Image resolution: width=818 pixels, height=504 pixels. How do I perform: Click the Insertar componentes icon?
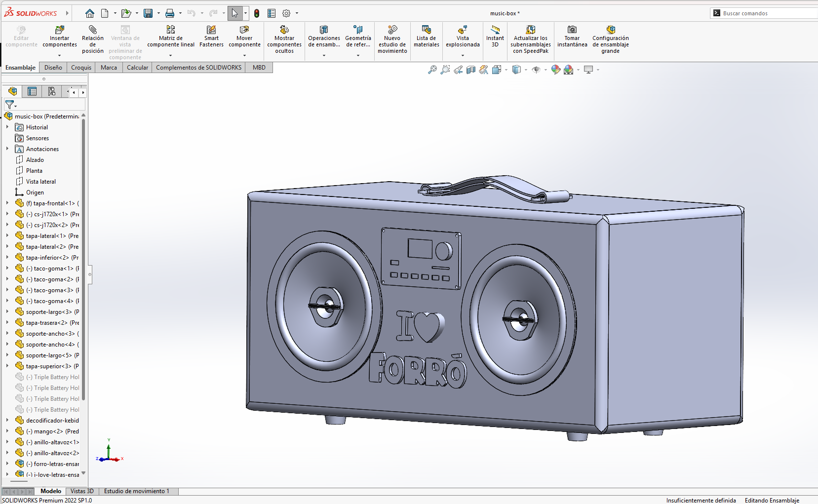coord(60,30)
